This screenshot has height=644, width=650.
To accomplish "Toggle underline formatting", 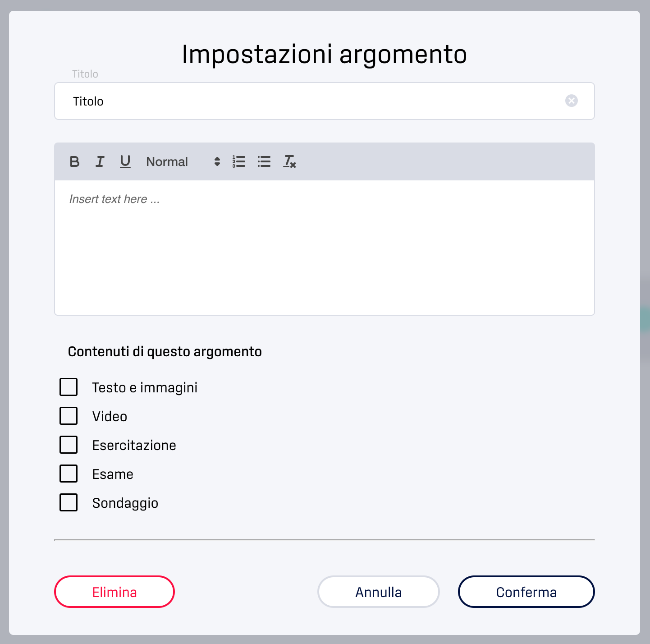I will coord(125,161).
